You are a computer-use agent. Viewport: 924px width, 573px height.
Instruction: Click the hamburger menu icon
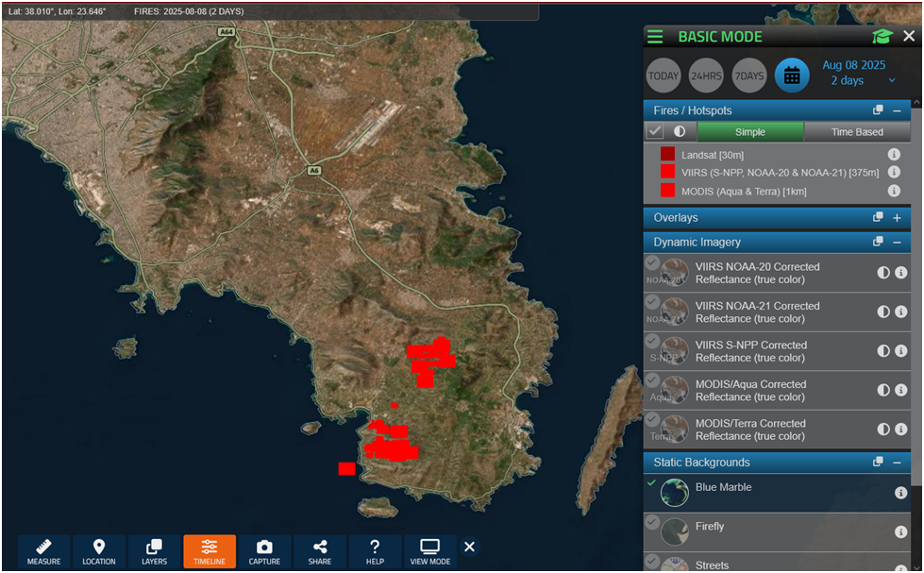655,37
